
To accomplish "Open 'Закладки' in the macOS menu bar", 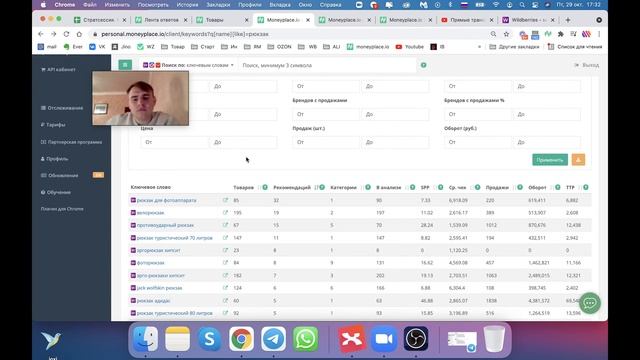I will pyautogui.click(x=218, y=5).
